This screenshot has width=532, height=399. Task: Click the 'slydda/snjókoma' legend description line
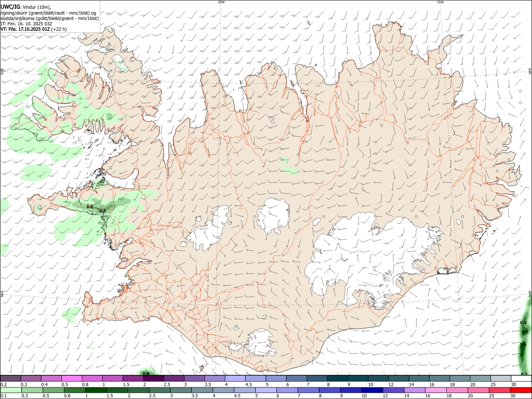tap(49, 18)
